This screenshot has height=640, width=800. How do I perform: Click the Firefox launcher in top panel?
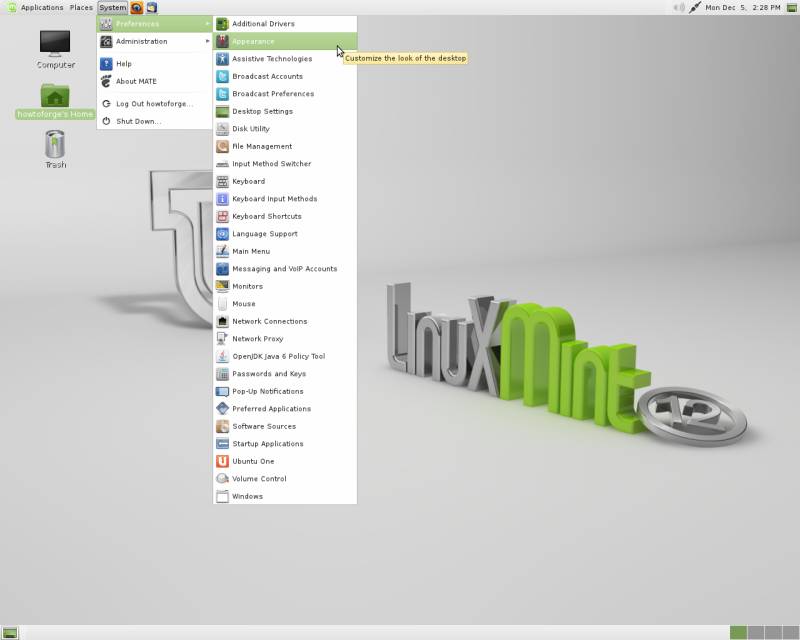tap(137, 8)
